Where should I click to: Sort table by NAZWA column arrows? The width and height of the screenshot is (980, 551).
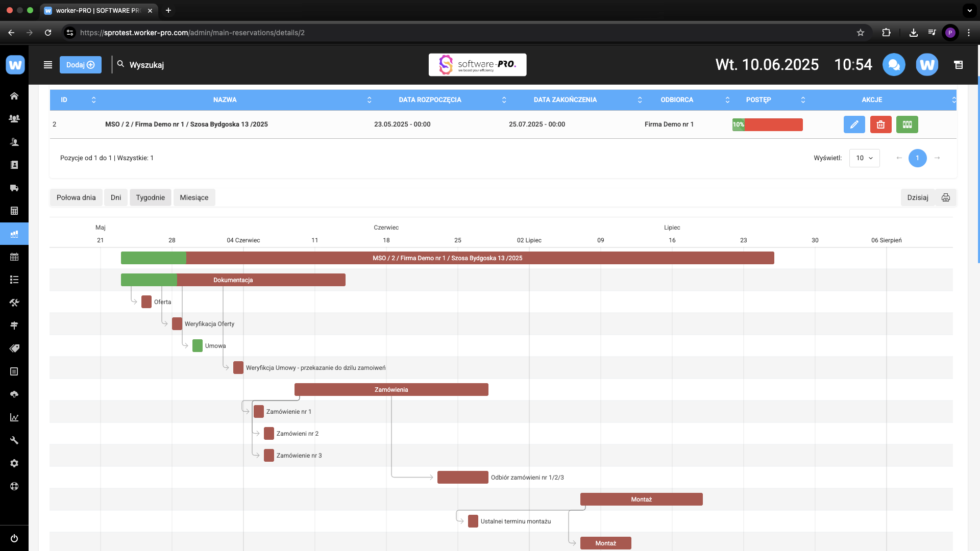pos(369,100)
